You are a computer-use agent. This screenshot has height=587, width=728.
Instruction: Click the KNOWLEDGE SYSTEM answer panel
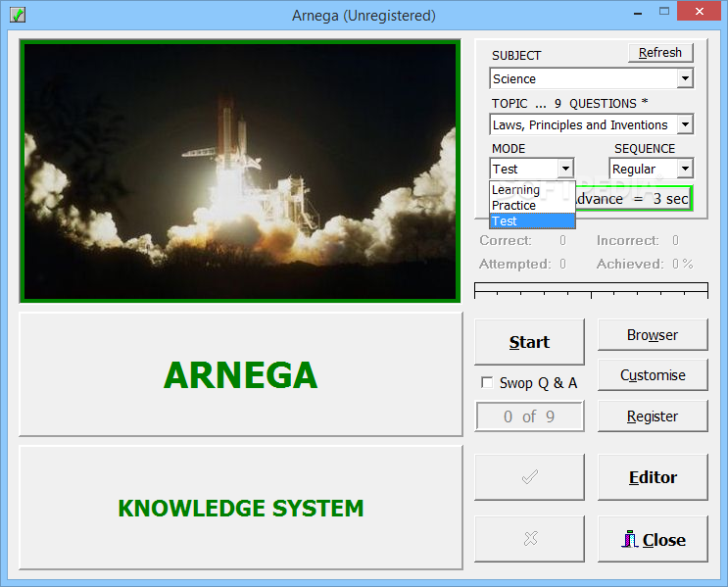240,508
